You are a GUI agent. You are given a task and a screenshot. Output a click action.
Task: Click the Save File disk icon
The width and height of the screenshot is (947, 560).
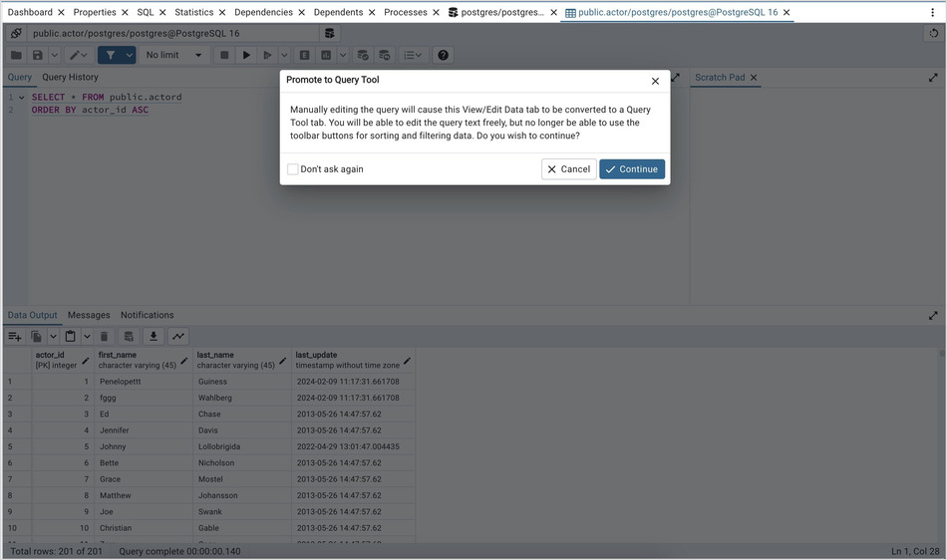point(37,56)
